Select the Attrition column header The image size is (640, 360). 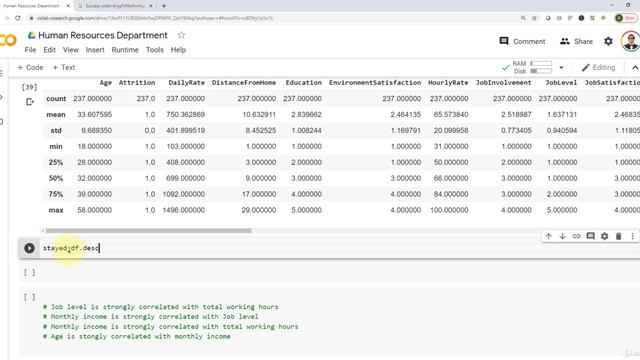coord(137,82)
